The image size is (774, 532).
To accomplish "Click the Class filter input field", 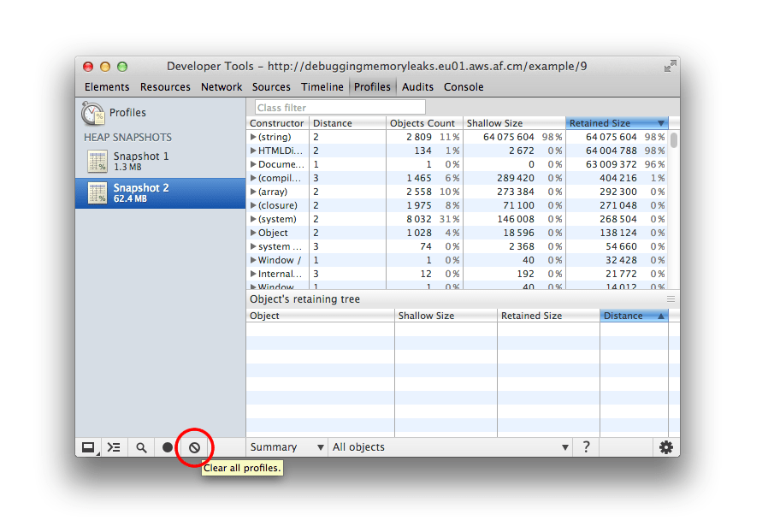I will (x=340, y=106).
